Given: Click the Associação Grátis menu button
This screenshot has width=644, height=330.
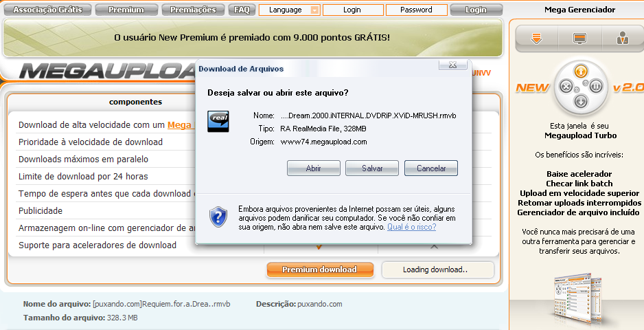Looking at the screenshot, I should tap(47, 10).
